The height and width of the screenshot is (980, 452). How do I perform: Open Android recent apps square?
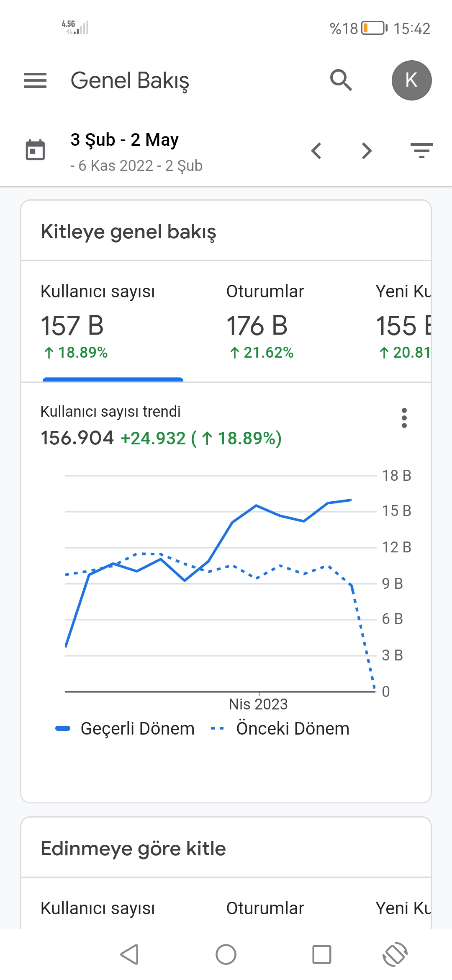[x=322, y=954]
